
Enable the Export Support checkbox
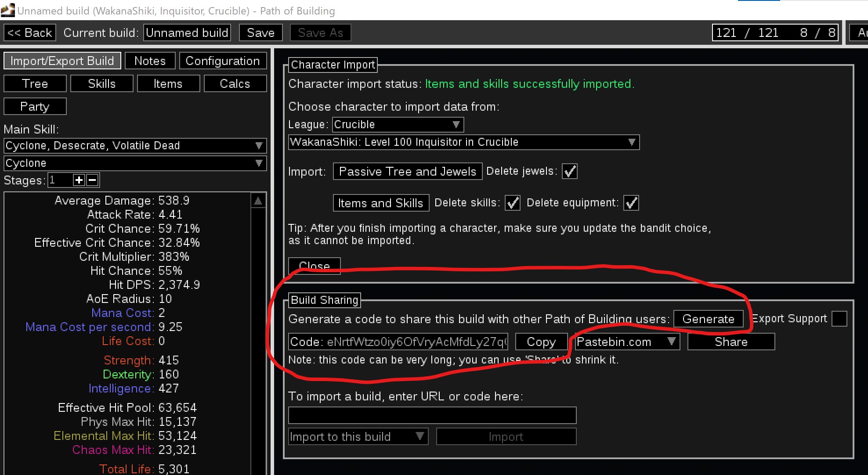point(839,319)
